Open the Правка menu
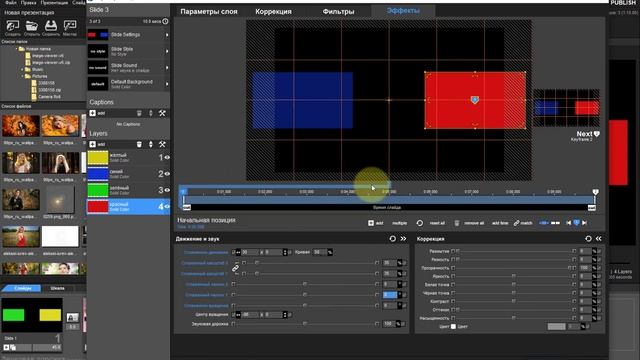This screenshot has height=360, width=640. click(x=28, y=2)
